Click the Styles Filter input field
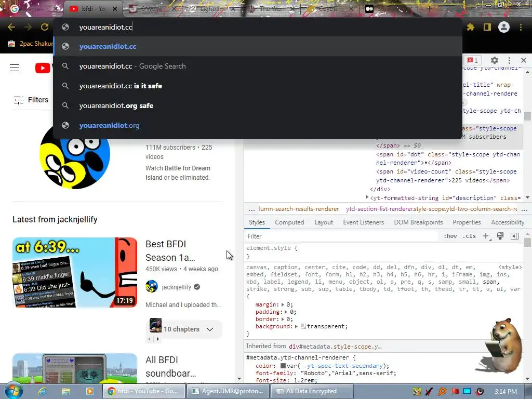Screen dimensions: 532x399 tap(341, 236)
